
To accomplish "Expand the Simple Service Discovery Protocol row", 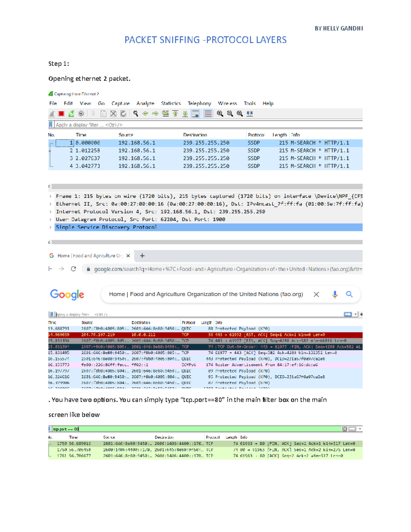I will click(51, 227).
